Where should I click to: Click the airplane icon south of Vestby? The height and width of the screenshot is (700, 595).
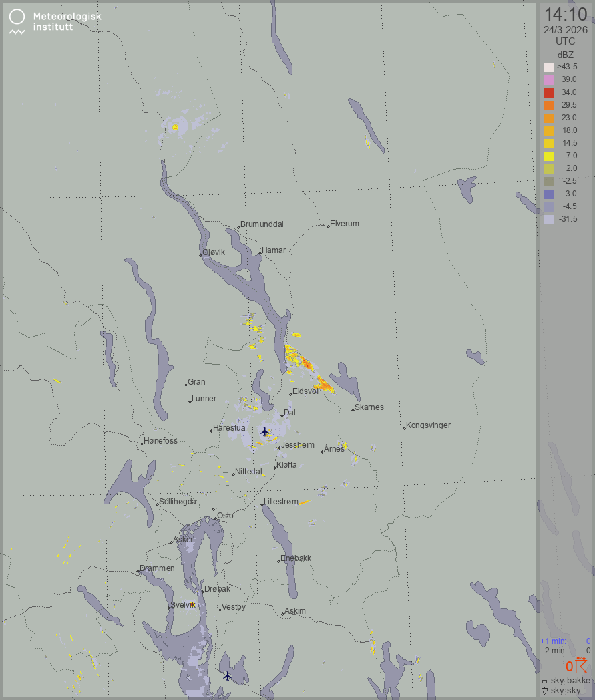coord(227,676)
